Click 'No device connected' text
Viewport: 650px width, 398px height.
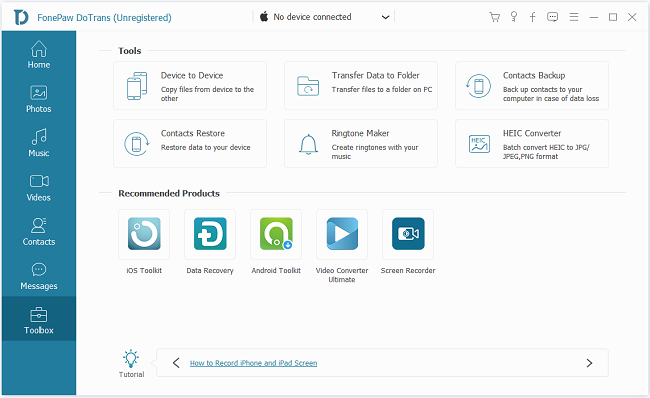tap(312, 17)
